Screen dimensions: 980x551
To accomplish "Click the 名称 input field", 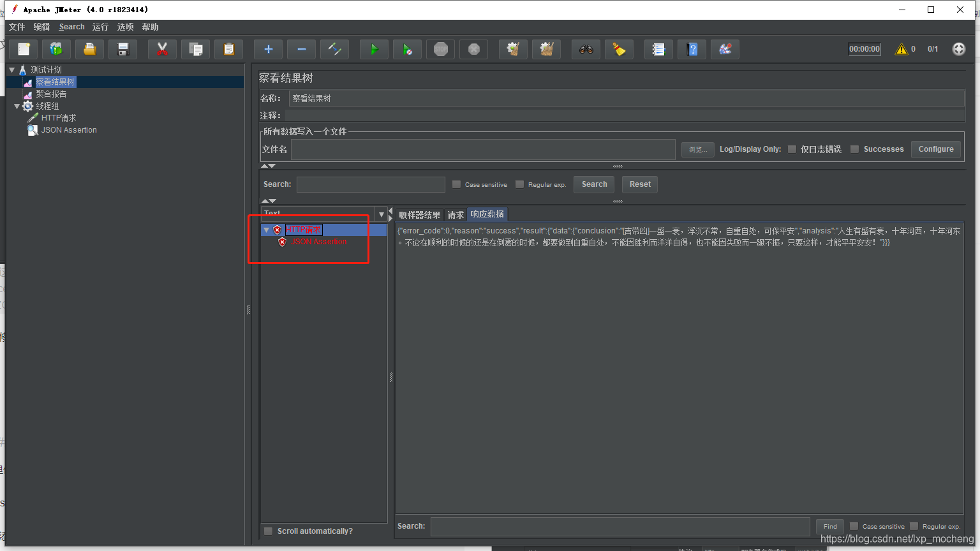I will [x=626, y=98].
